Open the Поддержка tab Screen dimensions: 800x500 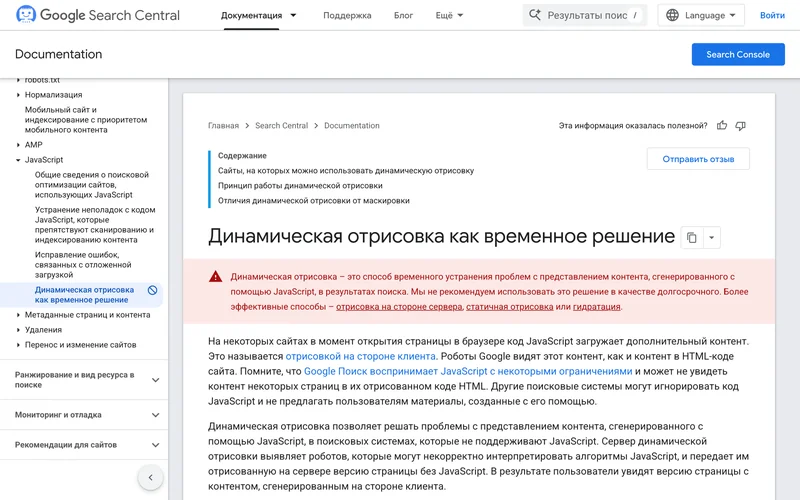point(347,15)
